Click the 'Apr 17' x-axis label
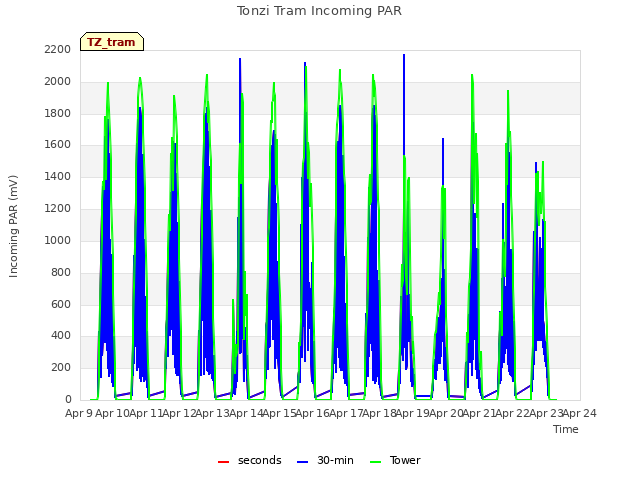The image size is (640, 480). [x=346, y=413]
